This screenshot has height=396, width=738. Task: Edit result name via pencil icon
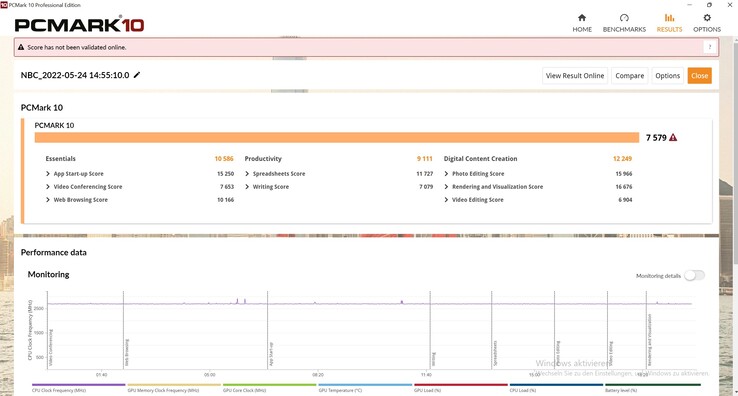[137, 75]
